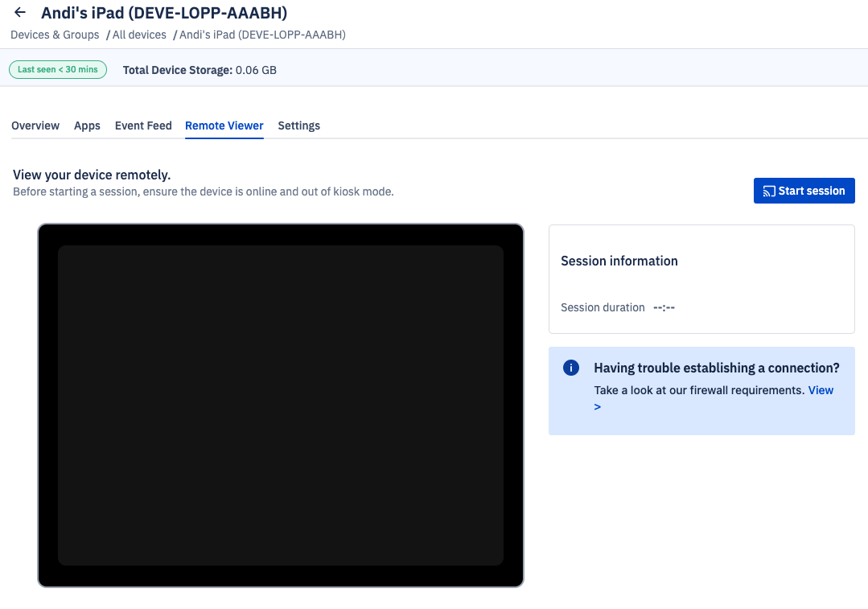Select the Remote Viewer tab
Viewport: 868px width, 609px height.
click(224, 126)
